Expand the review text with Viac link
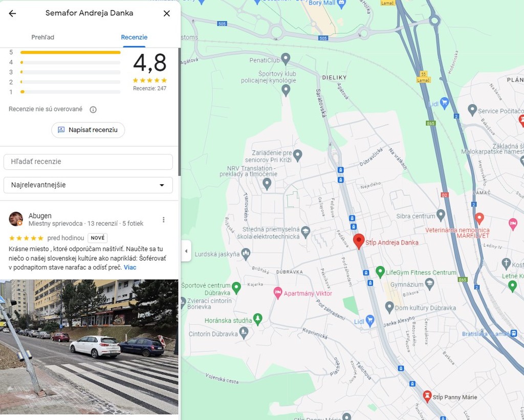The image size is (524, 420). [x=130, y=268]
